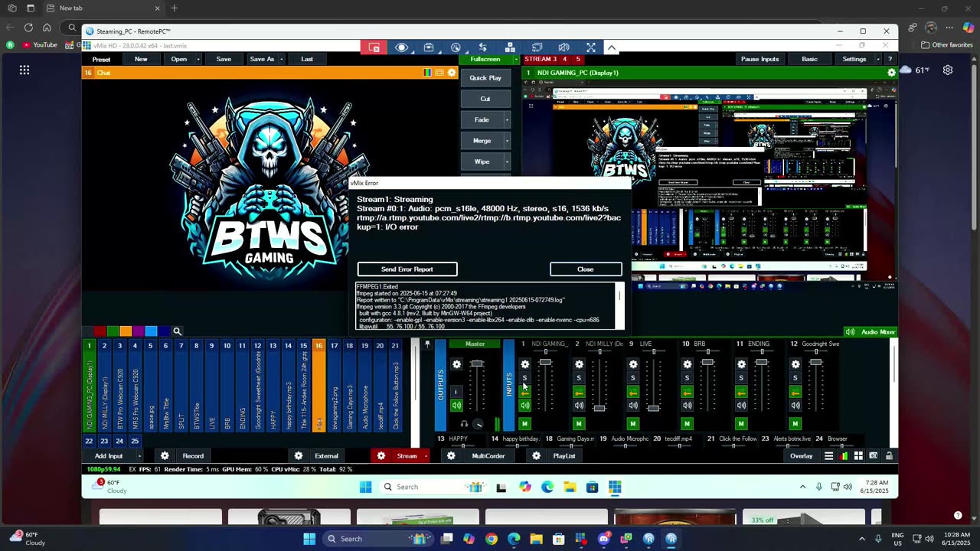Open the Master output settings gear
Image resolution: width=980 pixels, height=551 pixels.
[x=457, y=364]
